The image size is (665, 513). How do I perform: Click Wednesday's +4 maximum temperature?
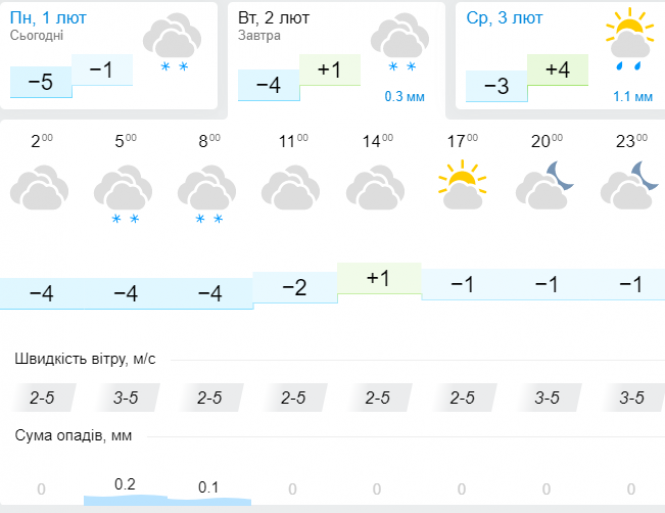pyautogui.click(x=557, y=70)
